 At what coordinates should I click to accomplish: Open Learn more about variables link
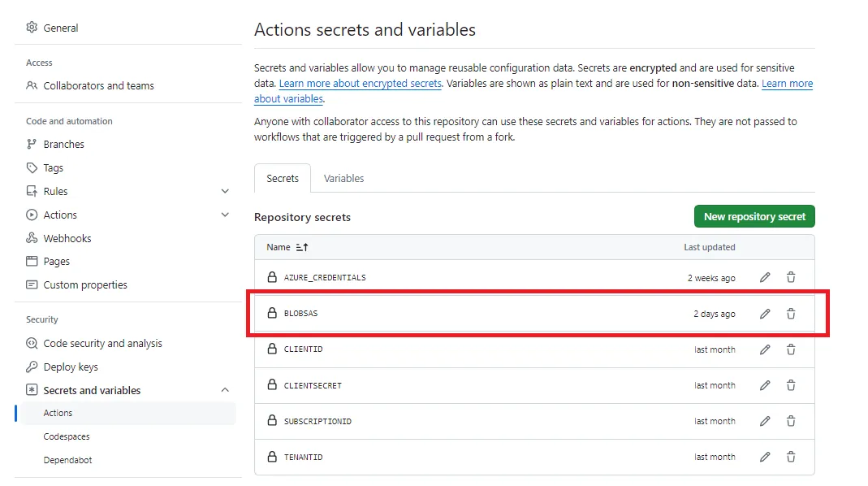[x=787, y=84]
